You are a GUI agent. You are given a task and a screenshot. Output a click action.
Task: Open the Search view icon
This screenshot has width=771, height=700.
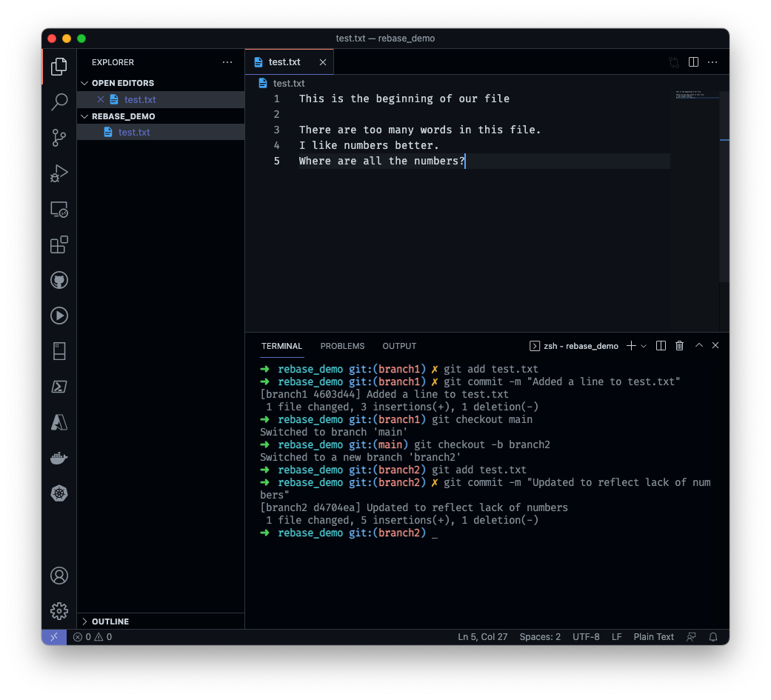tap(59, 101)
